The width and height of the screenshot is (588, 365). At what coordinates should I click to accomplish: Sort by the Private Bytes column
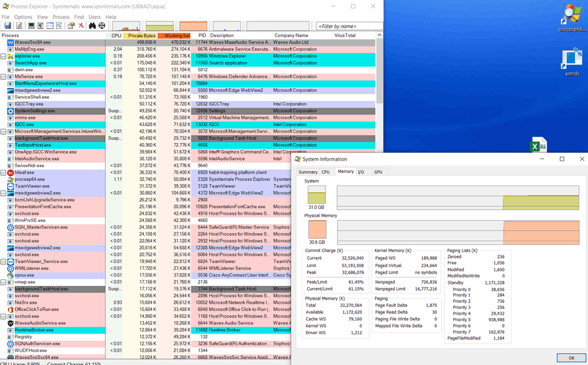140,36
